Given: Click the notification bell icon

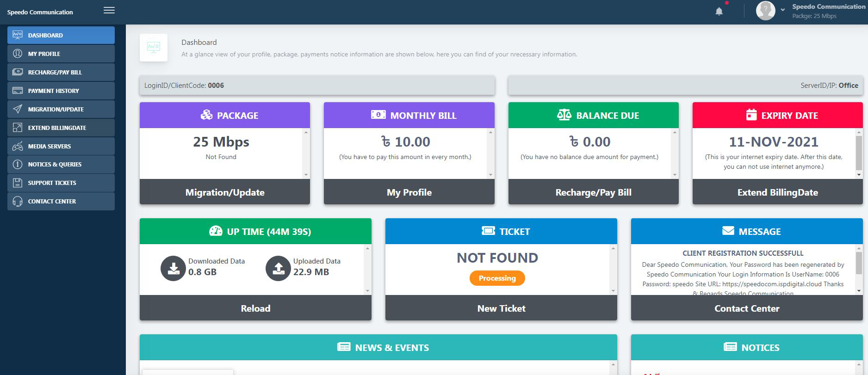Looking at the screenshot, I should [719, 11].
